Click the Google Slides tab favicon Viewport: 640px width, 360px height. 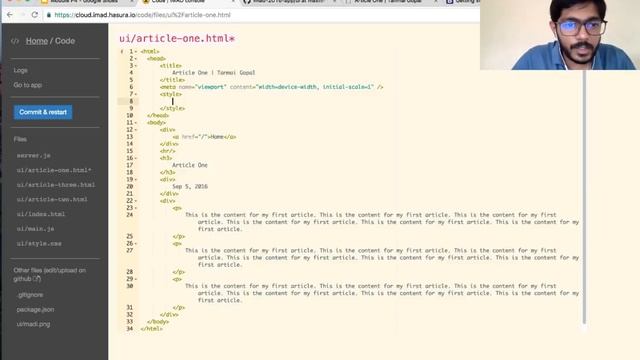click(x=44, y=2)
